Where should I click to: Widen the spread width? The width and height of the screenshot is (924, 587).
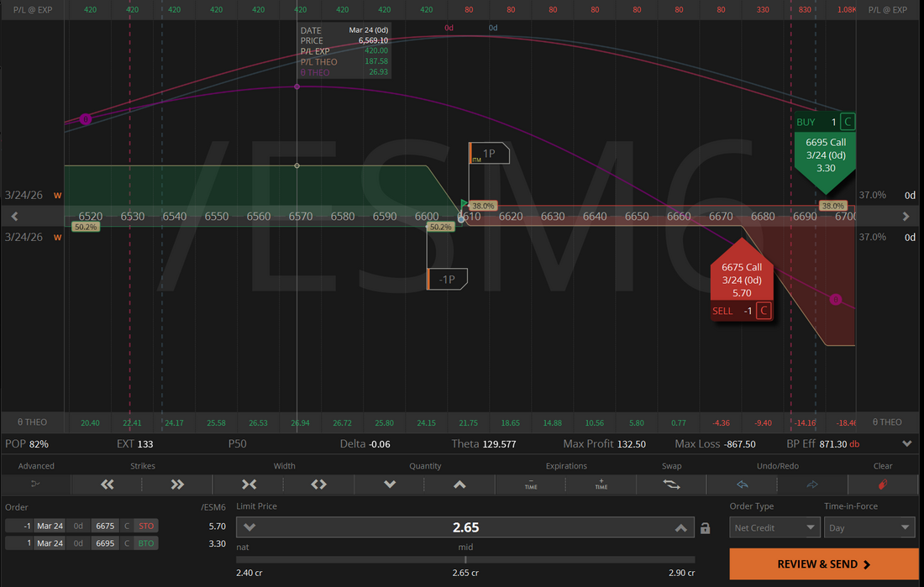click(x=318, y=485)
